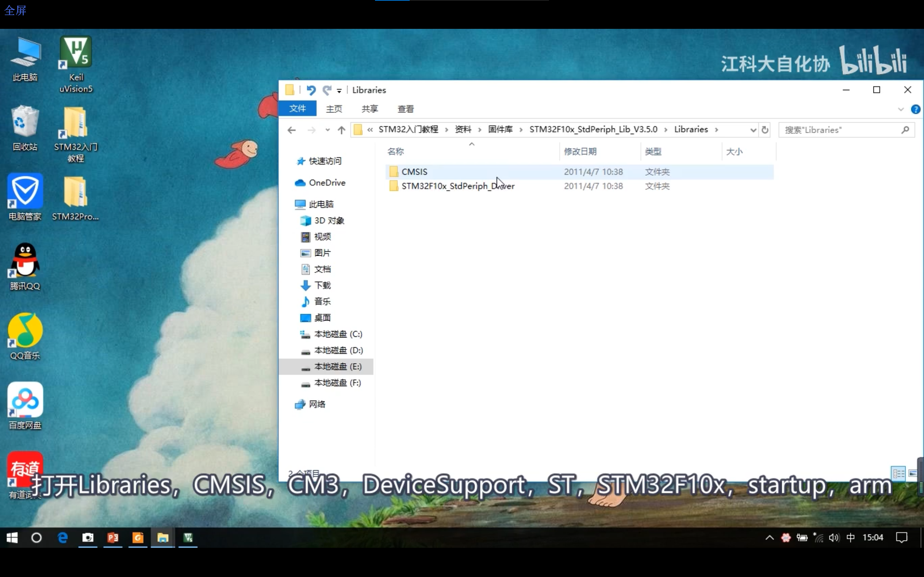Open the quick access toolbar dropdown
Image resolution: width=924 pixels, height=577 pixels.
339,91
